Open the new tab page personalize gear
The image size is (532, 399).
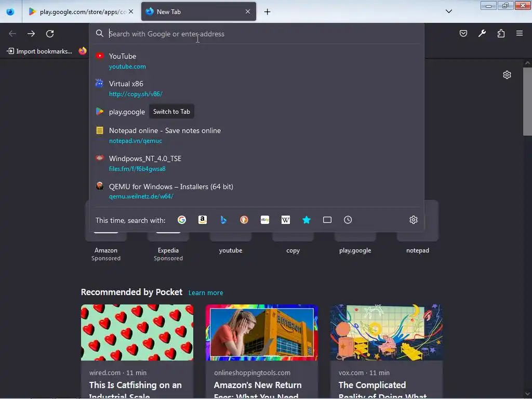pyautogui.click(x=507, y=75)
